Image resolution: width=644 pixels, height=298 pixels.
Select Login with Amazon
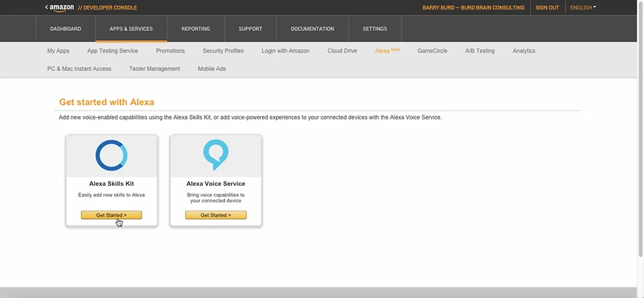[286, 51]
